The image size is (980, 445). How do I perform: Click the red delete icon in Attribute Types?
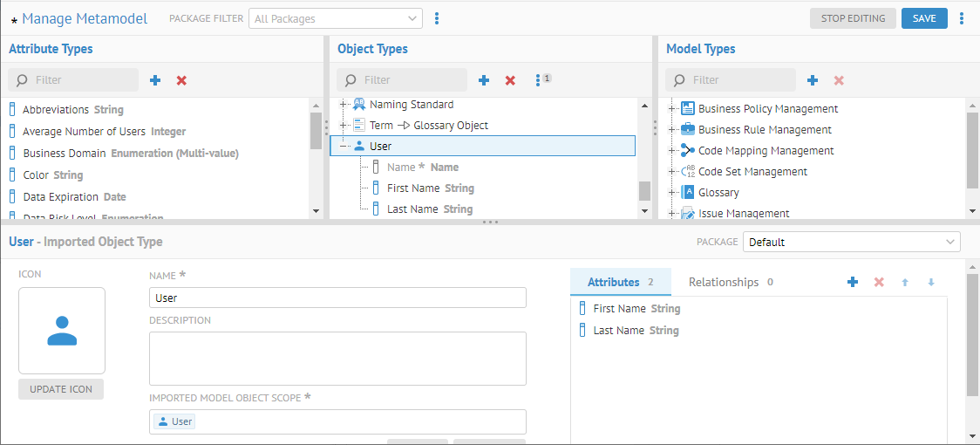181,80
